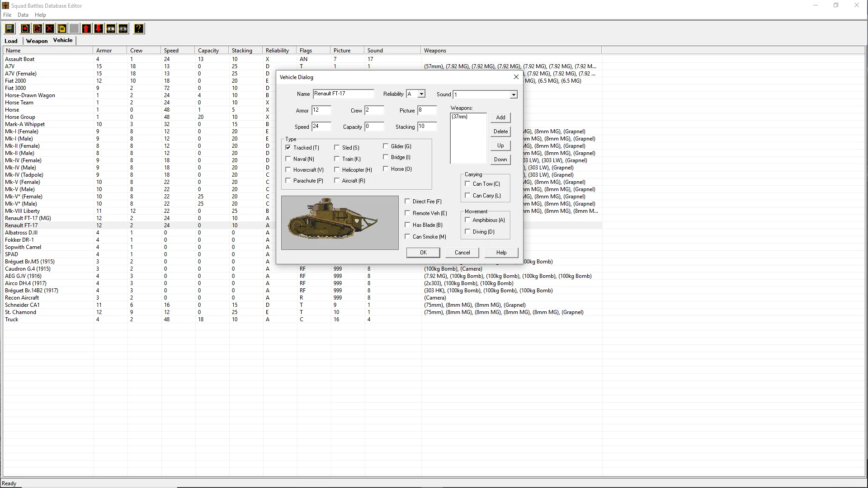Uncheck the Tracked (T) checkbox
Viewport: 868px width, 488px height.
pyautogui.click(x=288, y=147)
